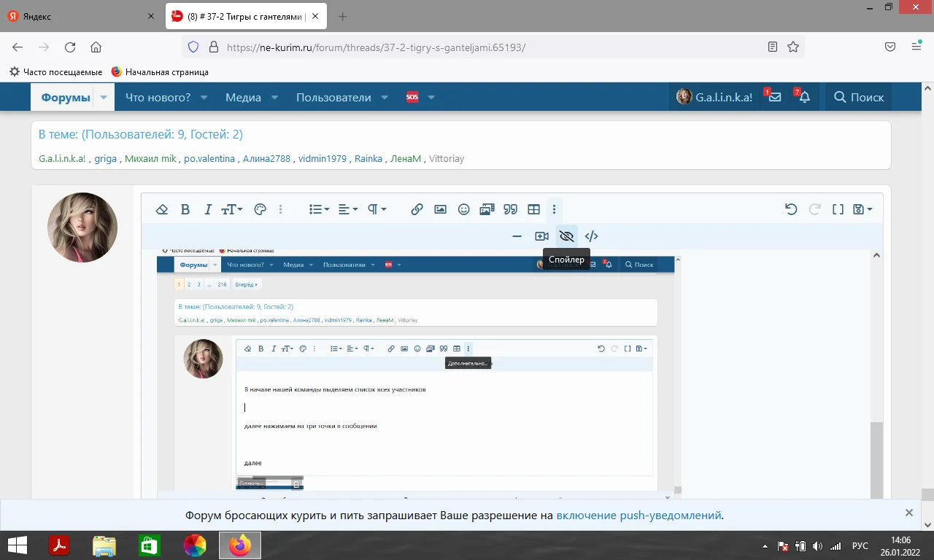The height and width of the screenshot is (560, 934).
Task: Click the insert link icon
Action: (417, 209)
